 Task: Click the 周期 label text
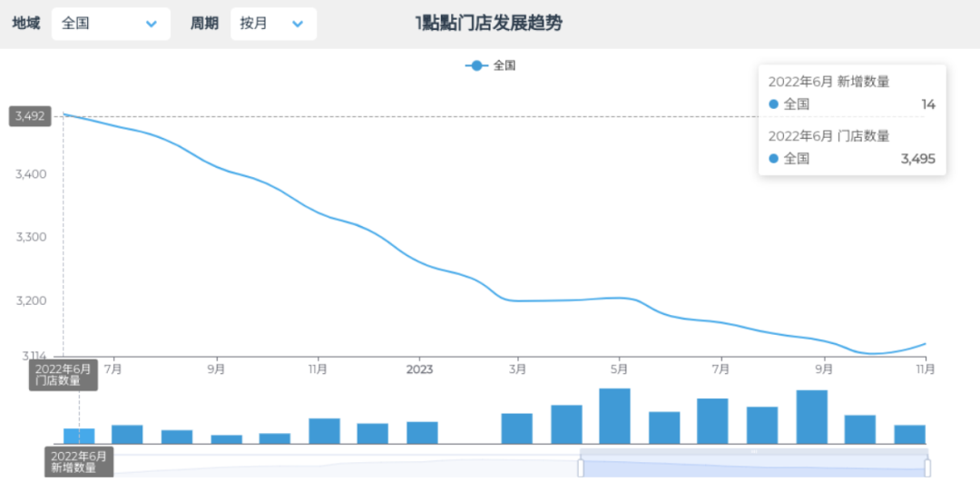(x=204, y=24)
